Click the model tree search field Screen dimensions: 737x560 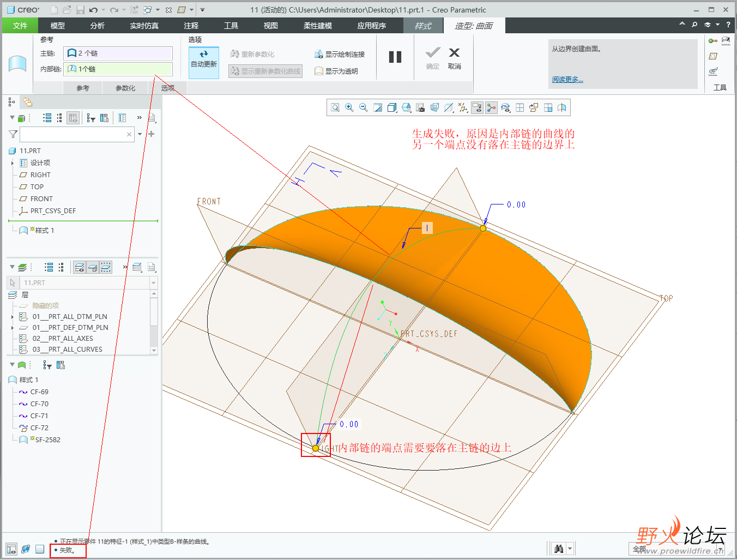pyautogui.click(x=77, y=134)
